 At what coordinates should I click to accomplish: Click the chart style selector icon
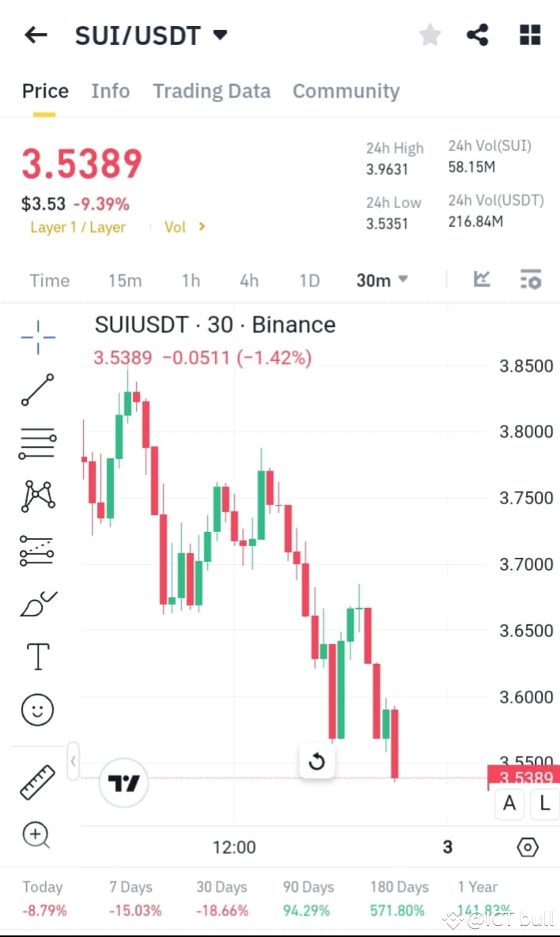tap(481, 279)
